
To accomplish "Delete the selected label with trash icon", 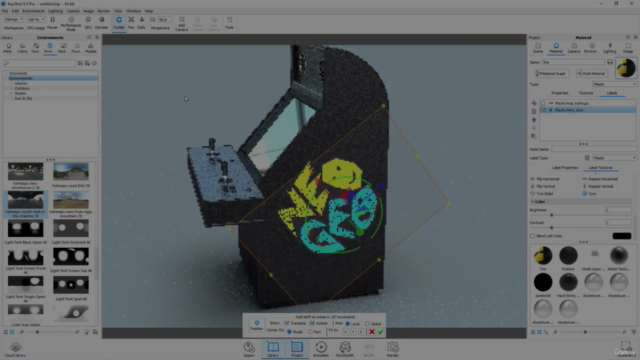I will click(534, 111).
